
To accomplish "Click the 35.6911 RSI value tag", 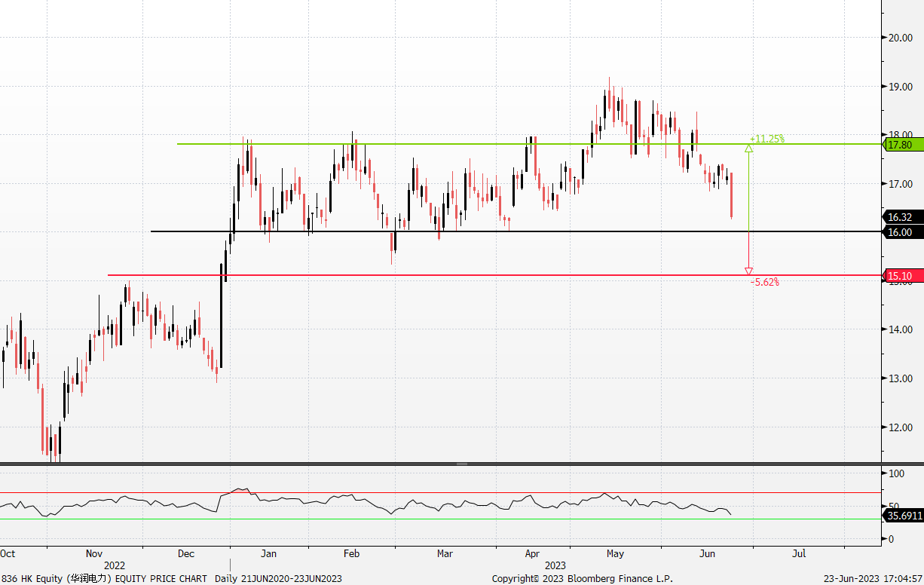I will pos(902,516).
